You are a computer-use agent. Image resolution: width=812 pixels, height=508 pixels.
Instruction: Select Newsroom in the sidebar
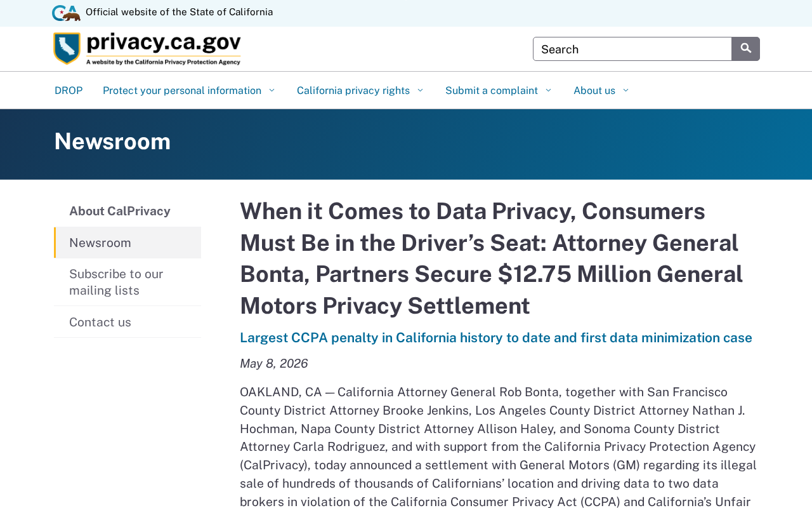(128, 243)
